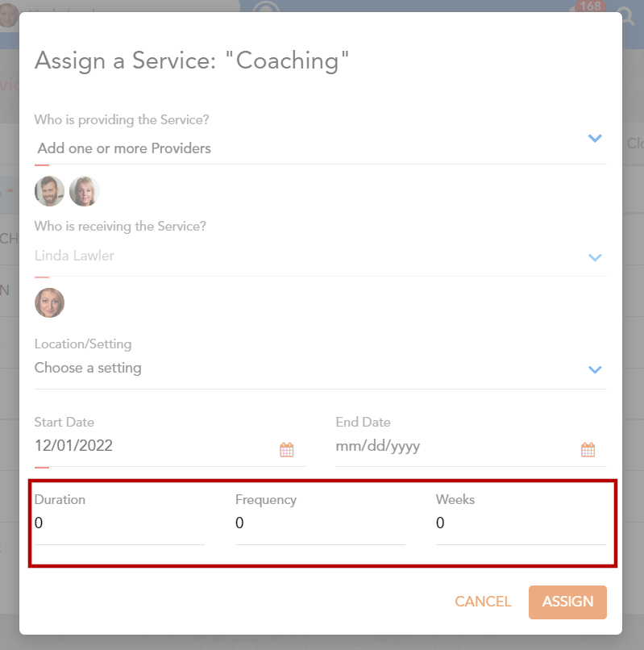Open the End Date calendar picker

pyautogui.click(x=588, y=450)
